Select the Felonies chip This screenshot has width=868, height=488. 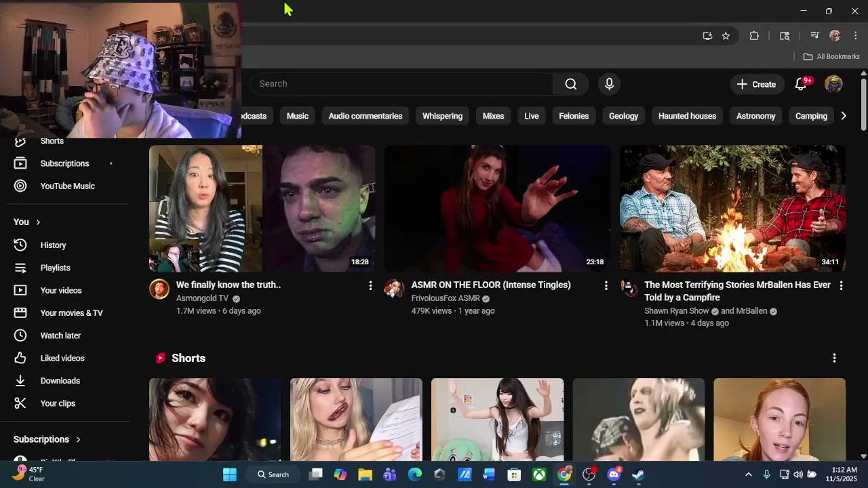coord(574,116)
